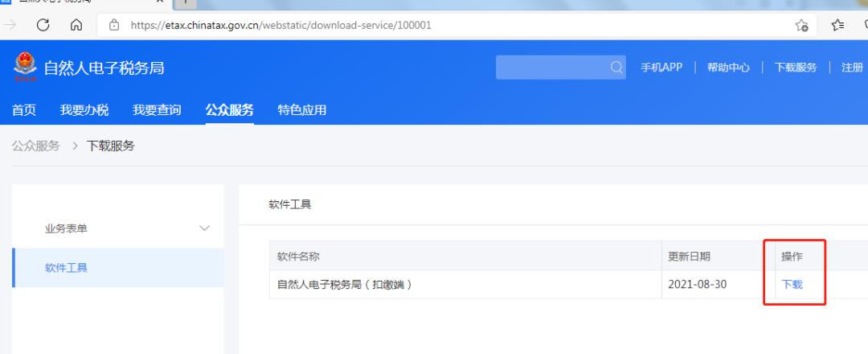Go to the 首页 tab
This screenshot has width=868, height=354.
click(24, 110)
